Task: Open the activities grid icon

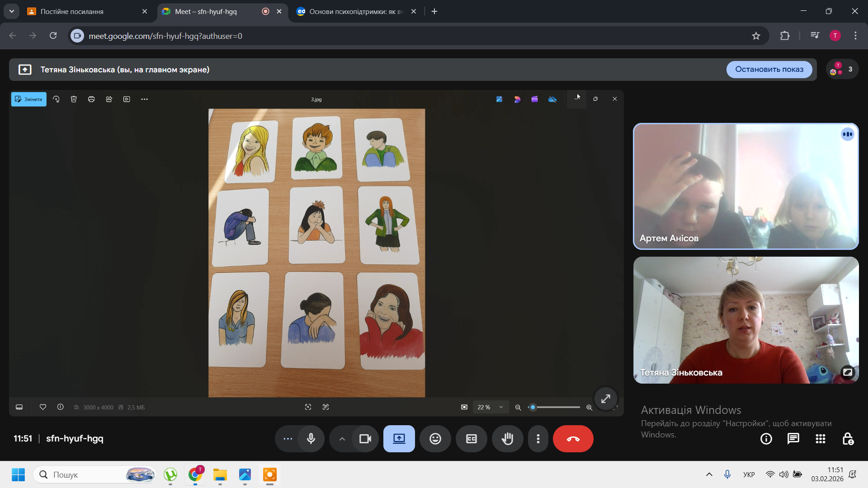Action: pos(820,439)
